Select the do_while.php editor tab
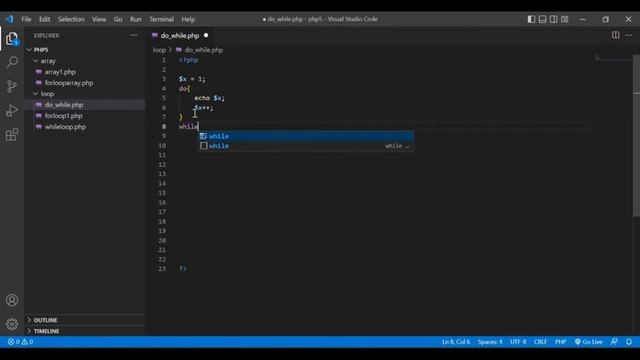 click(x=180, y=36)
